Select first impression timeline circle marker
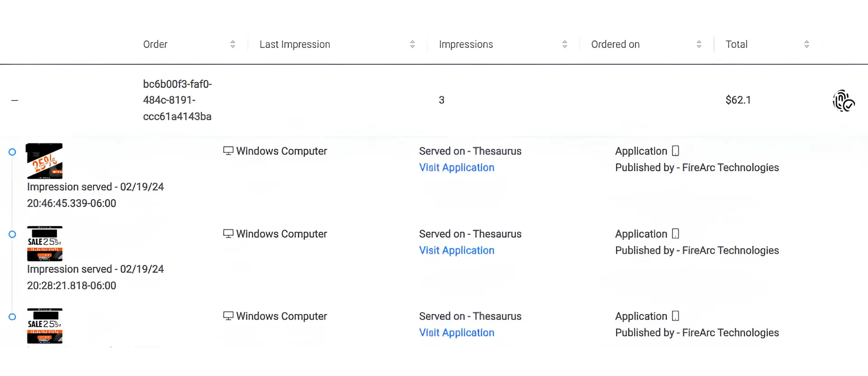The height and width of the screenshot is (376, 868). (x=12, y=152)
